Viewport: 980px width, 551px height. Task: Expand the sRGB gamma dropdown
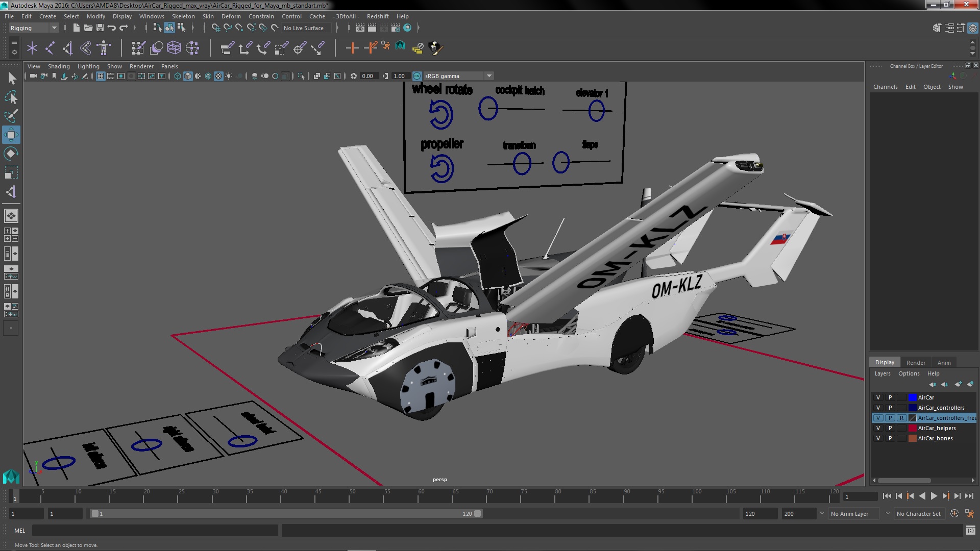489,76
